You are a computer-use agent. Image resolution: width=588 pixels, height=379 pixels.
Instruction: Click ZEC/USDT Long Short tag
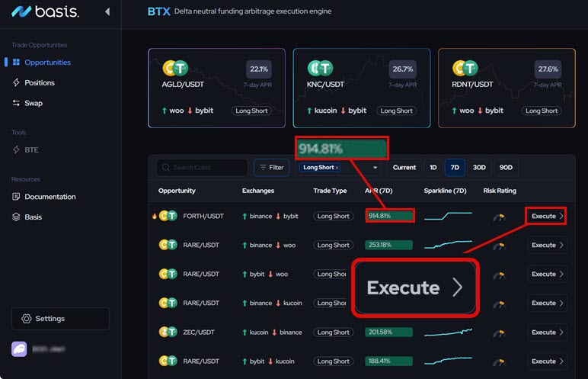[x=333, y=332]
